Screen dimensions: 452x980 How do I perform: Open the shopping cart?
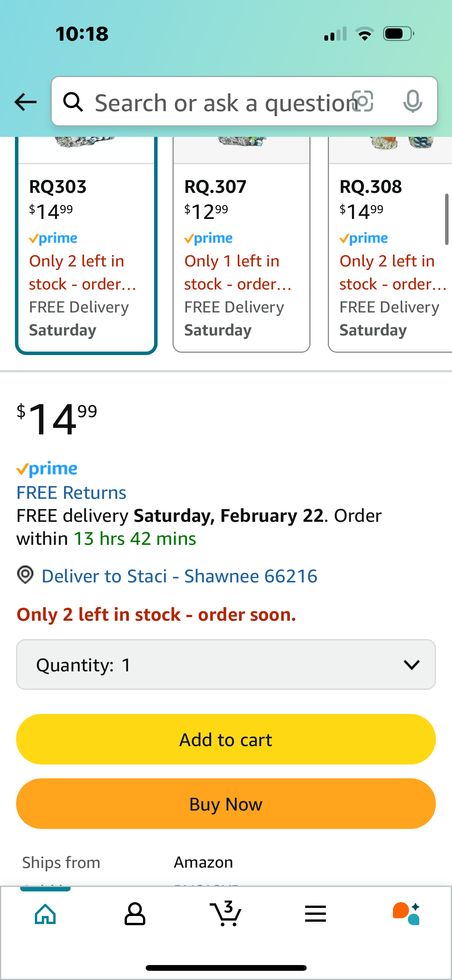(226, 914)
